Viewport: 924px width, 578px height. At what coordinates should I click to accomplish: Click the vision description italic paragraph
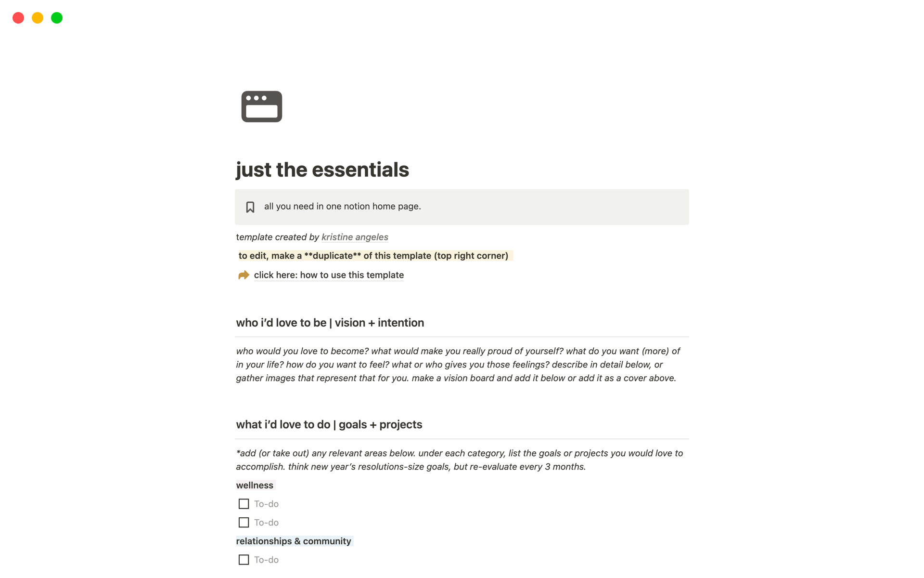(457, 365)
